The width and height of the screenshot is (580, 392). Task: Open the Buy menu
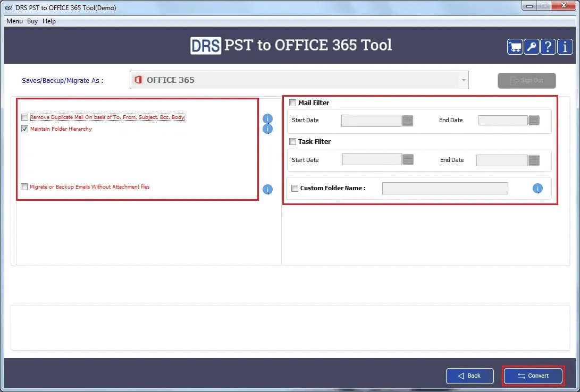pos(32,21)
